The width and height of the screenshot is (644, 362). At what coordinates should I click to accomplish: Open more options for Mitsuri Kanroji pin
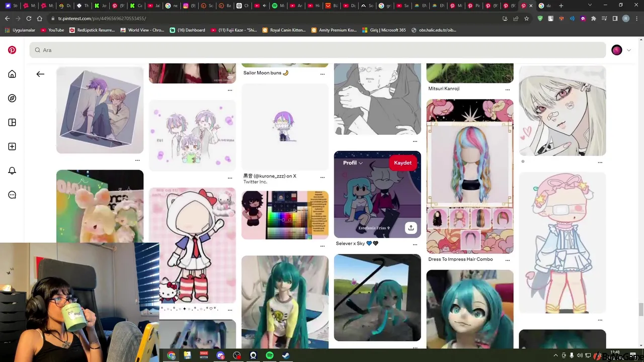click(x=507, y=90)
